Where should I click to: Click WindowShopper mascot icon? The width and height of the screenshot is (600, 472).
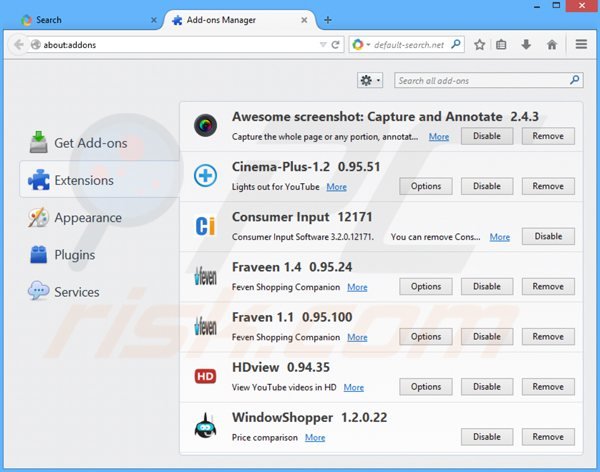coord(205,426)
